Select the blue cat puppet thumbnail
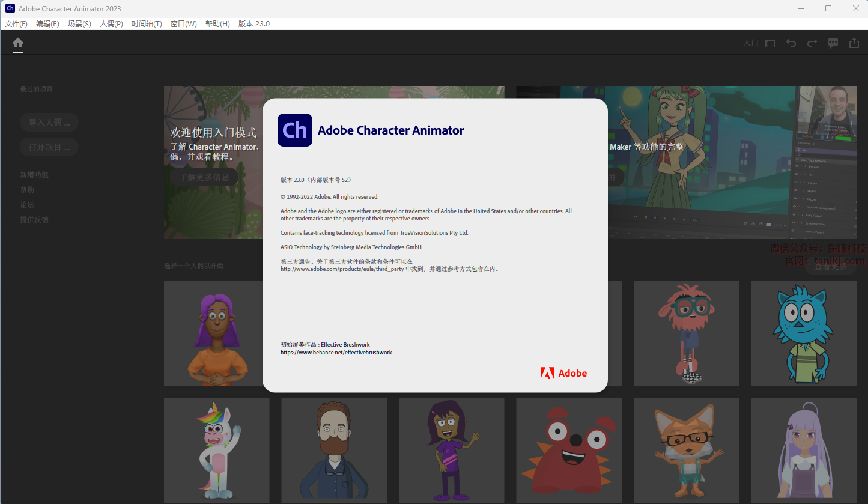The height and width of the screenshot is (504, 868). (x=804, y=333)
